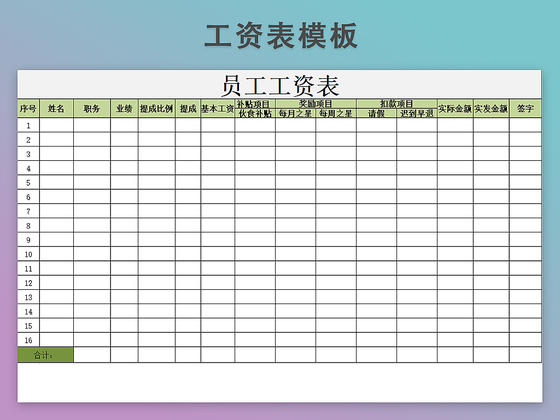This screenshot has height=420, width=560.
Task: Select row number 14 cell
Action: pos(29,311)
